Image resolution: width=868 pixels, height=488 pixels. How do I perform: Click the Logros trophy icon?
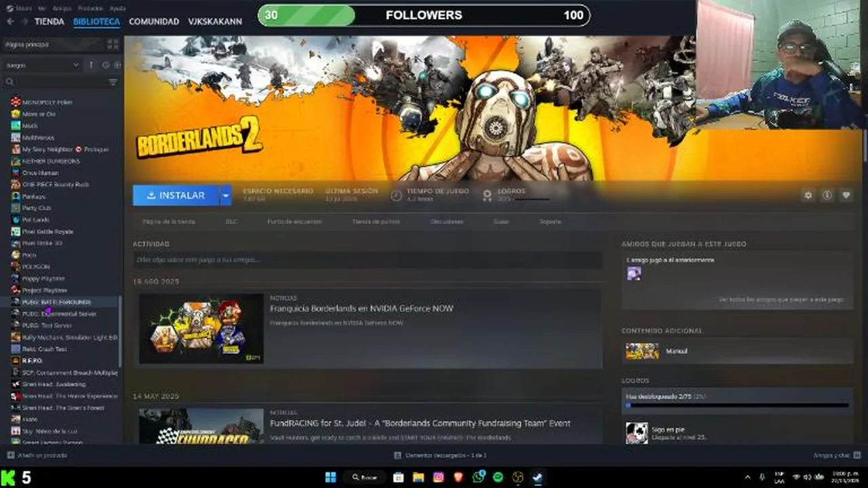point(487,195)
